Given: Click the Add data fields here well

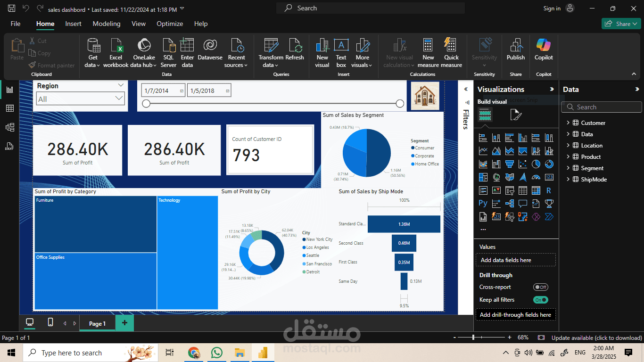Looking at the screenshot, I should click(515, 260).
